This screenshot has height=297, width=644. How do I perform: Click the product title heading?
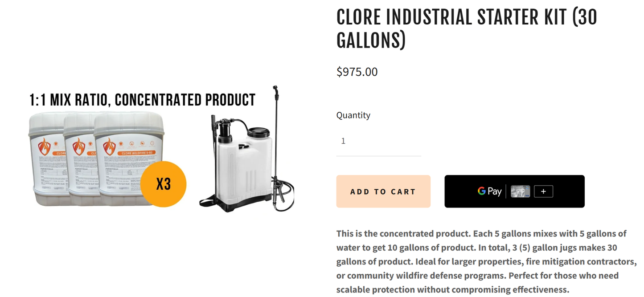coord(466,28)
